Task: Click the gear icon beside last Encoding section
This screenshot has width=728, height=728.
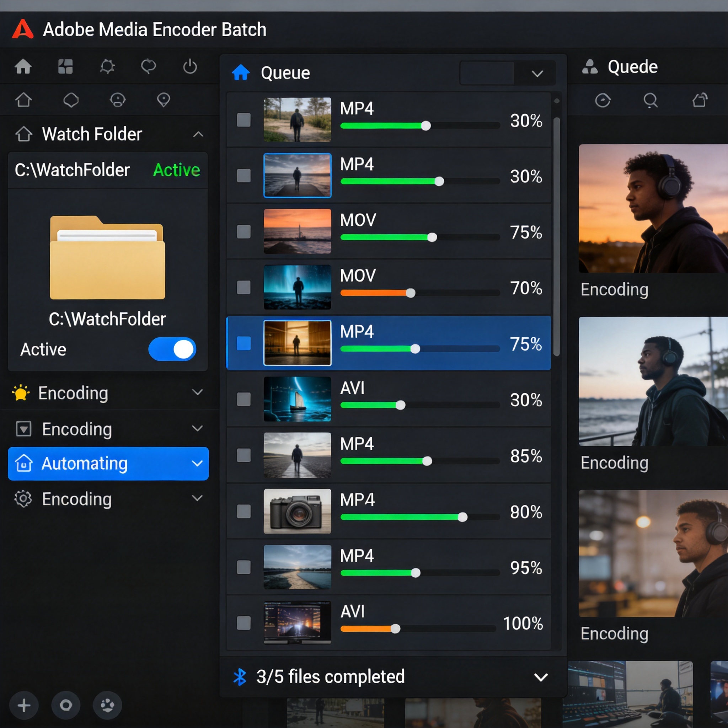Action: point(23,499)
